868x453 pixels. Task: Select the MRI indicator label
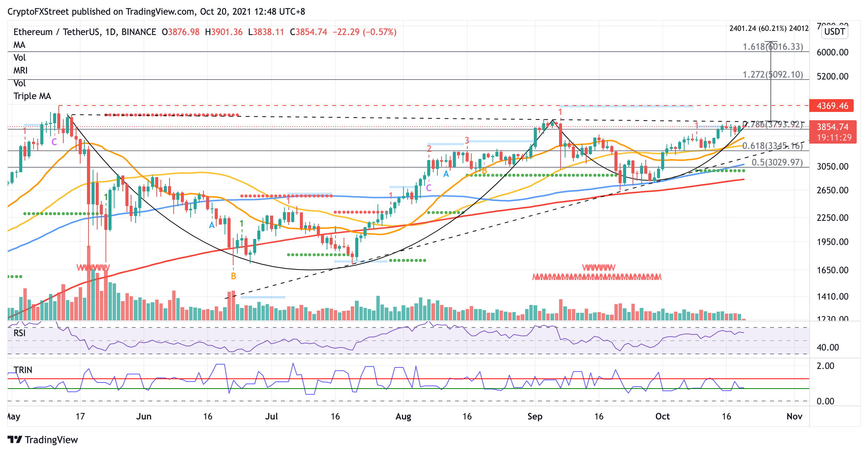(x=20, y=70)
